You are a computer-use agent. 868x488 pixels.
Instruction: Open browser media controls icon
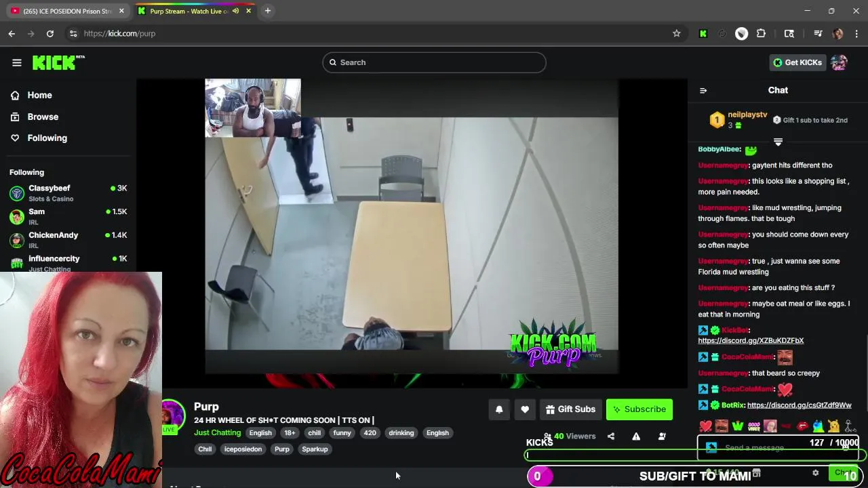coord(818,33)
